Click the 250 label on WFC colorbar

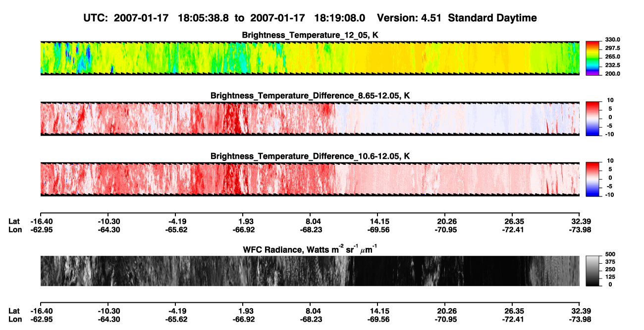pyautogui.click(x=610, y=269)
